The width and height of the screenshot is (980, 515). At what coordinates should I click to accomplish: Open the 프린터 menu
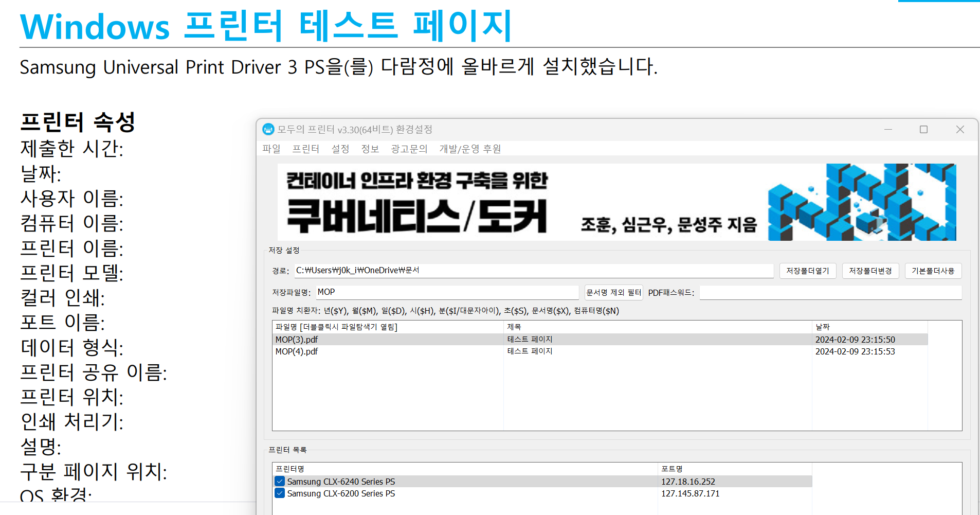click(x=305, y=149)
